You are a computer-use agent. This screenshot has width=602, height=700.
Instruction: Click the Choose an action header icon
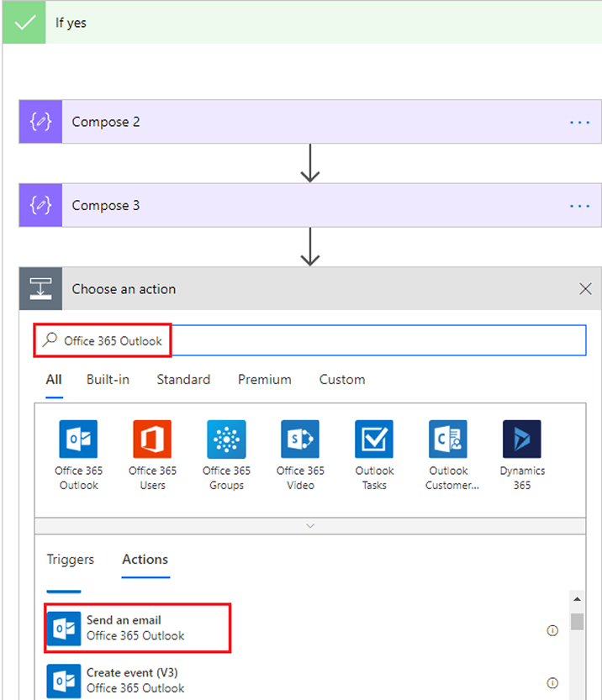pos(40,289)
